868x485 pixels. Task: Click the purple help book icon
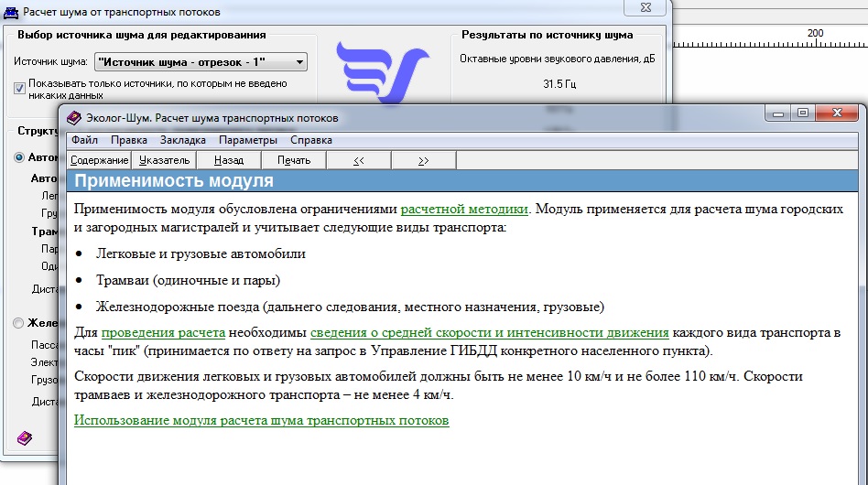[x=25, y=438]
